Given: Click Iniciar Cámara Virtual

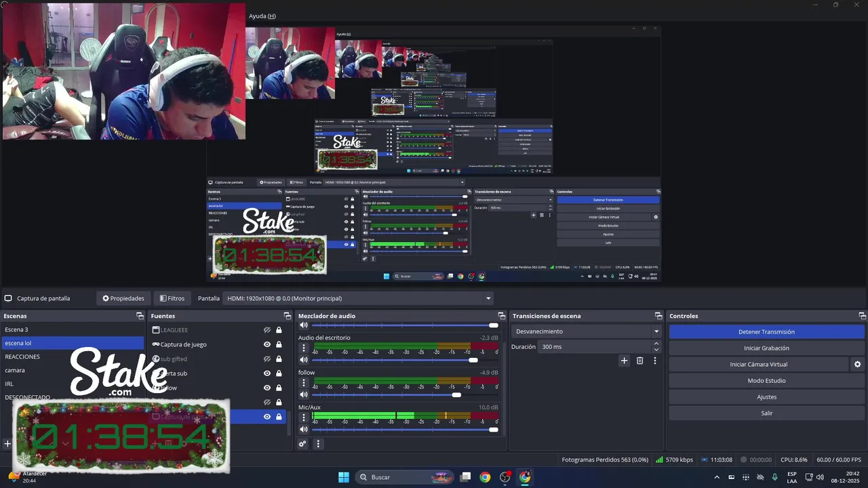Looking at the screenshot, I should tap(758, 364).
